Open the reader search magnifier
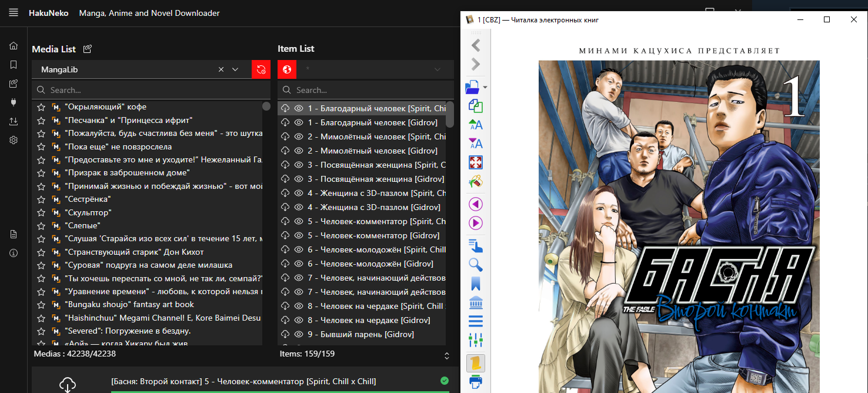This screenshot has height=393, width=868. click(476, 265)
